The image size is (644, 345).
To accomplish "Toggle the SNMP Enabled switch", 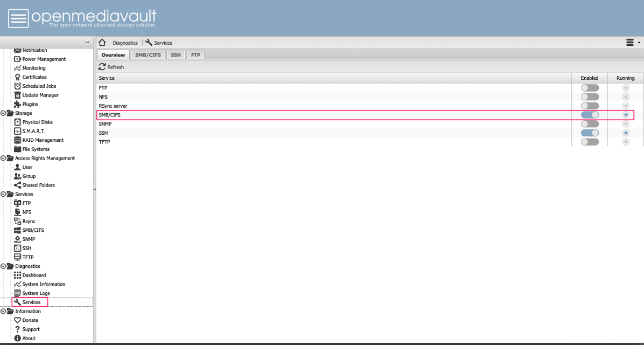I will (590, 124).
